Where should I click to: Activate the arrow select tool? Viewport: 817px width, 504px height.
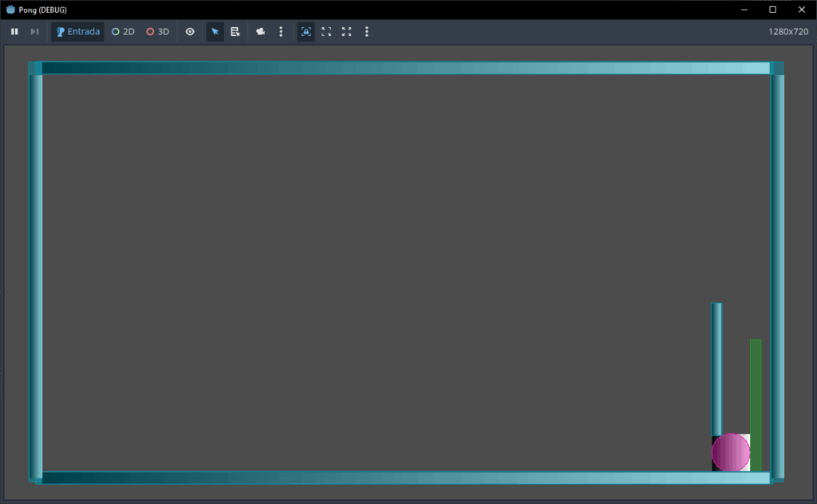215,32
